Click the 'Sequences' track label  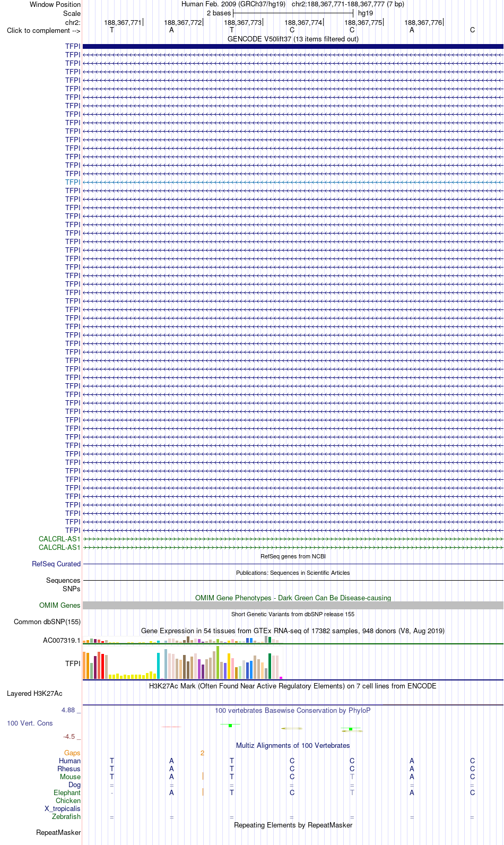(63, 580)
